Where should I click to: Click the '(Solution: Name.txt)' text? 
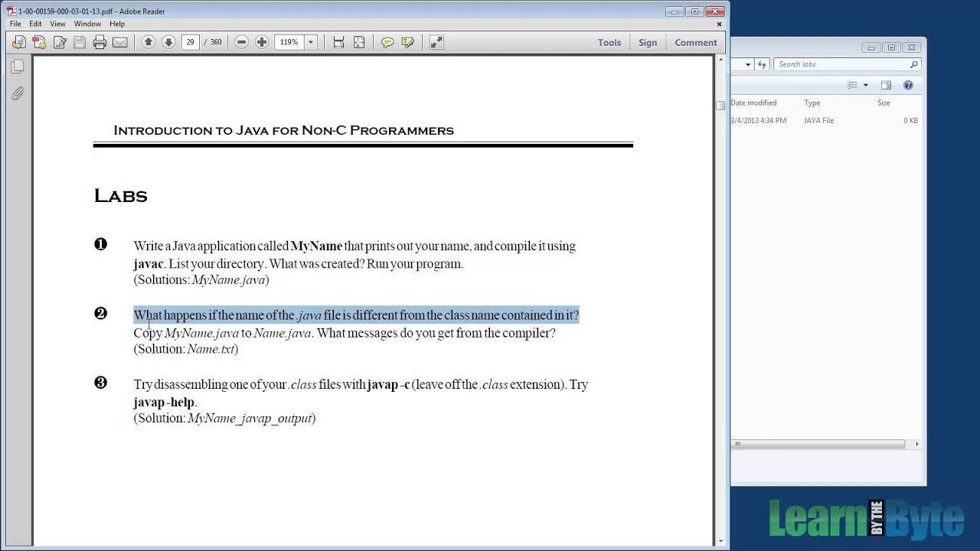(186, 349)
